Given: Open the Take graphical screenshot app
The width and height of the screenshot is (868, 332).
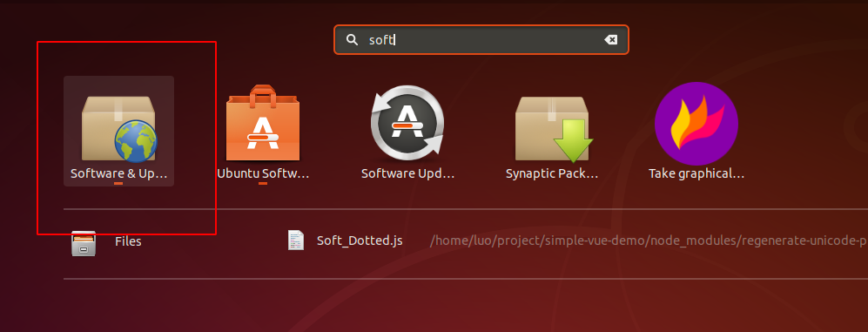Looking at the screenshot, I should [696, 123].
